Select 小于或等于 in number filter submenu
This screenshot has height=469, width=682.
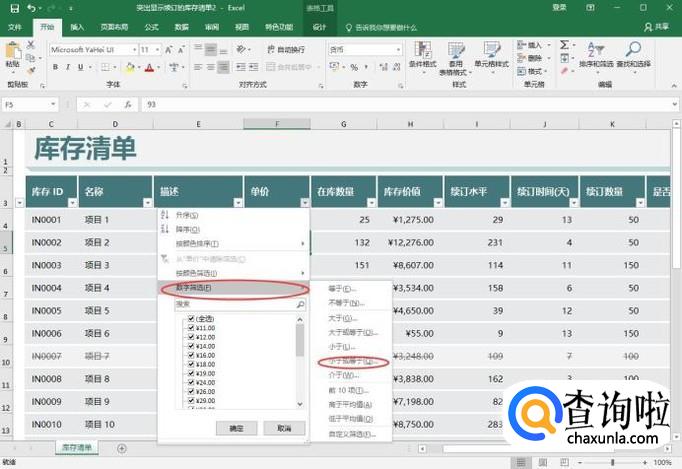point(345,361)
